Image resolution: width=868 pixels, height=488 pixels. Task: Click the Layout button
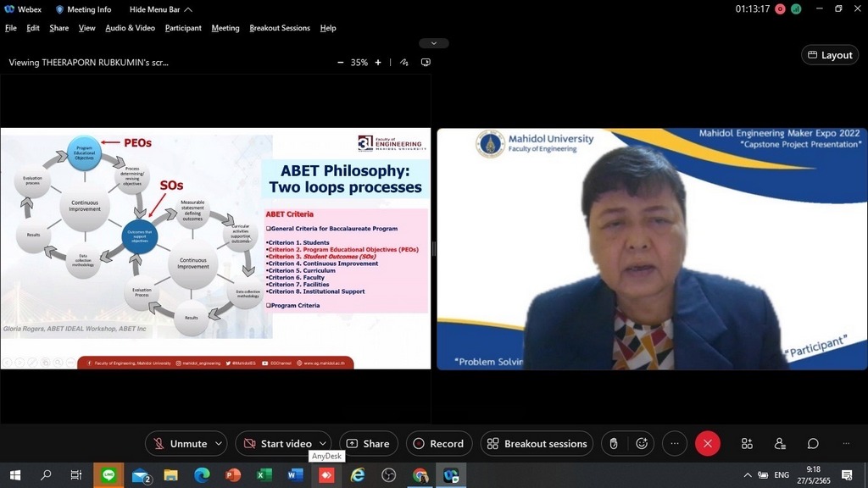point(828,55)
